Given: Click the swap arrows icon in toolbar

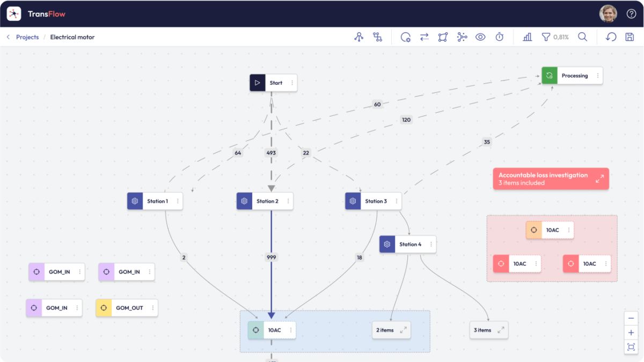Looking at the screenshot, I should pyautogui.click(x=424, y=37).
